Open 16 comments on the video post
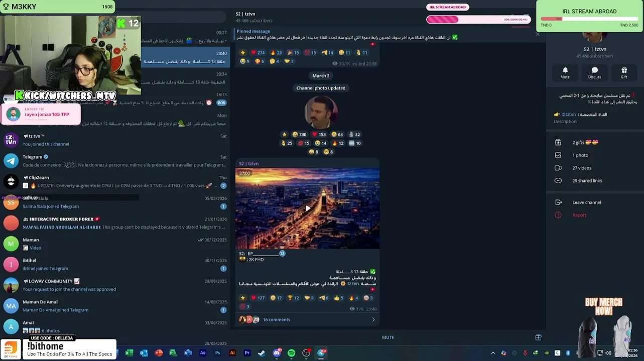Image resolution: width=644 pixels, height=361 pixels. (276, 319)
